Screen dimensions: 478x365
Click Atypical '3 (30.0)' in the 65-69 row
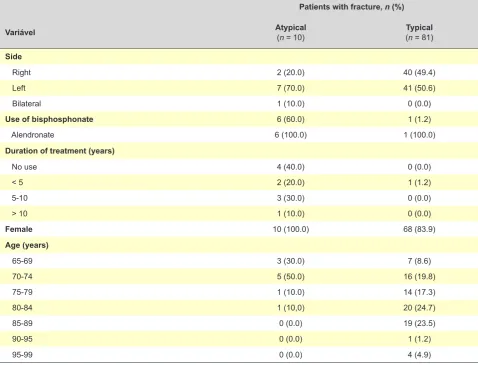[x=291, y=261]
